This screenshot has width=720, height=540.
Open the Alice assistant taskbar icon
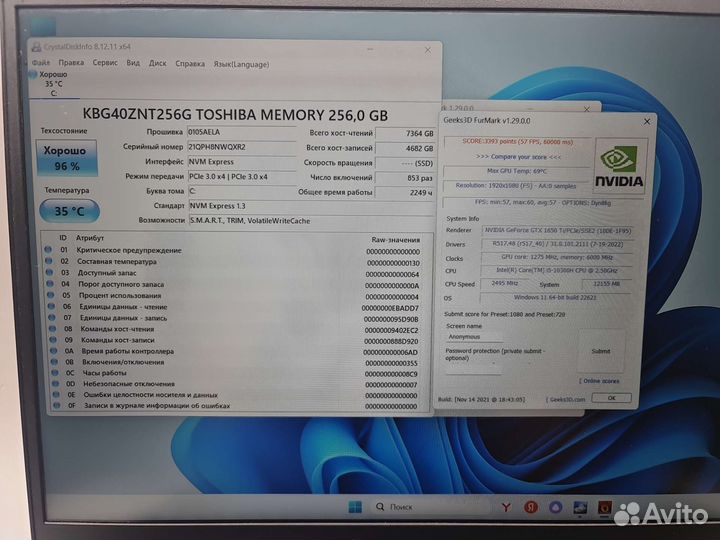tap(556, 507)
